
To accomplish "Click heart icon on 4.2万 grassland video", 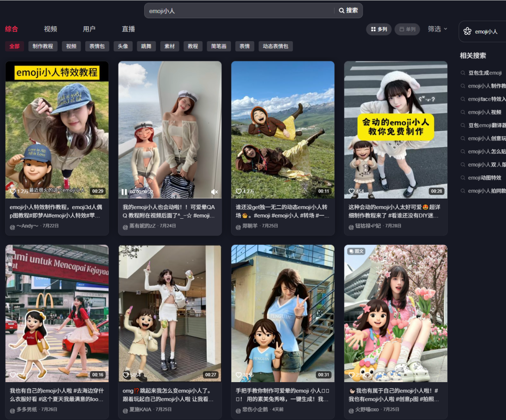I will coord(238,192).
